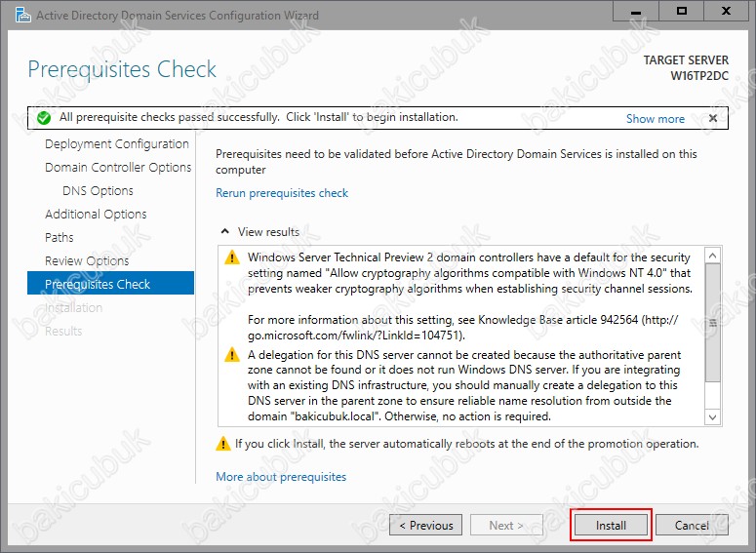The image size is (756, 553).
Task: Open Rerun prerequisites check link
Action: [x=282, y=193]
